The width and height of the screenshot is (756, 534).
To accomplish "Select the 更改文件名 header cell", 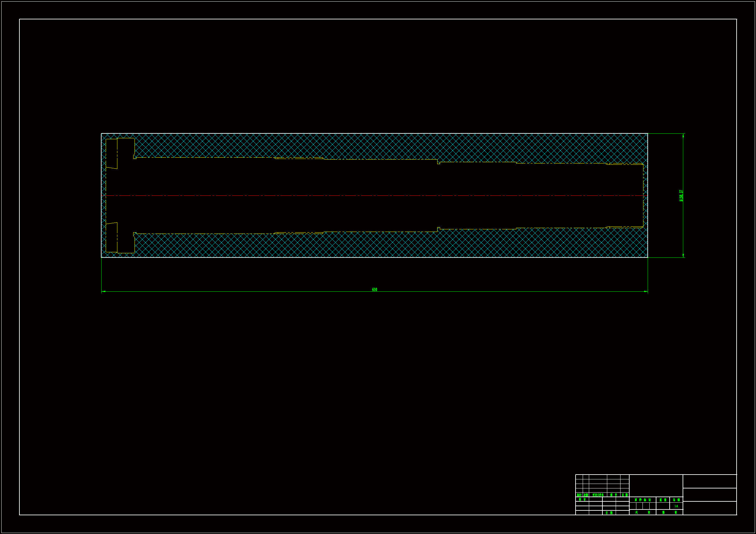I will (x=598, y=495).
